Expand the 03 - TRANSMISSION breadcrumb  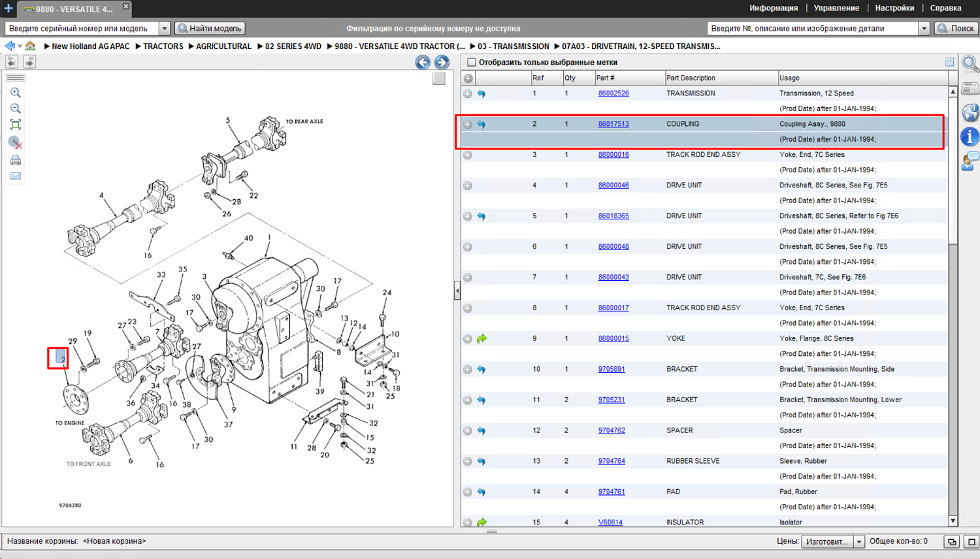click(472, 46)
